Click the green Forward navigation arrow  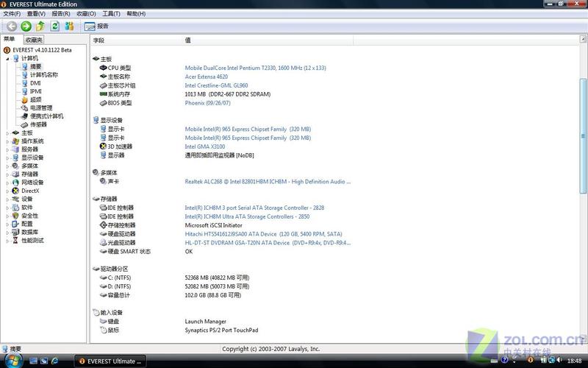point(26,26)
